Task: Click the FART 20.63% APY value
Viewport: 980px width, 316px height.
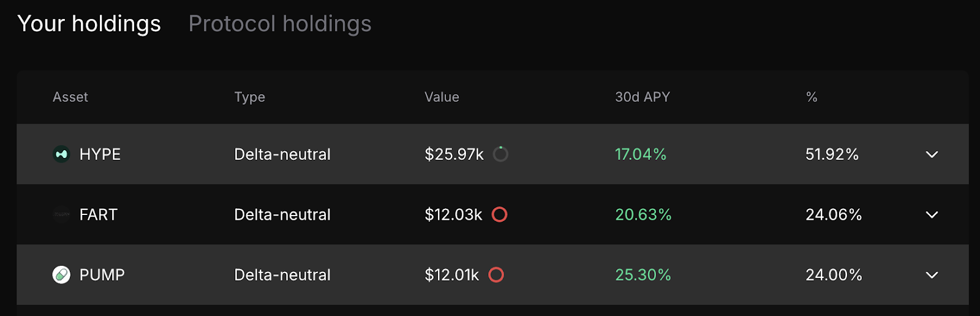Action: 643,215
